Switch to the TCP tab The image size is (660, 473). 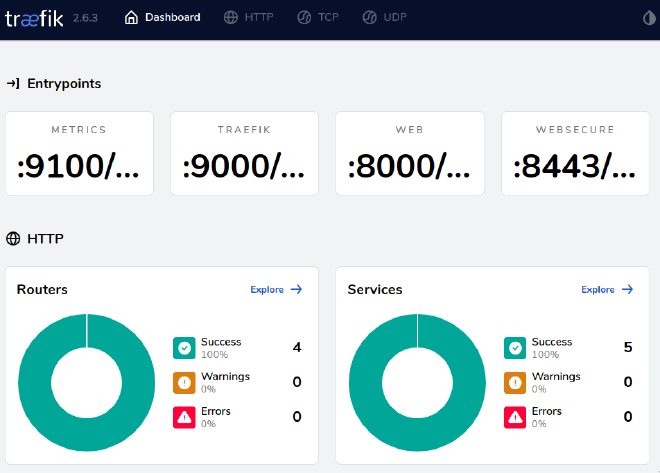pos(318,17)
